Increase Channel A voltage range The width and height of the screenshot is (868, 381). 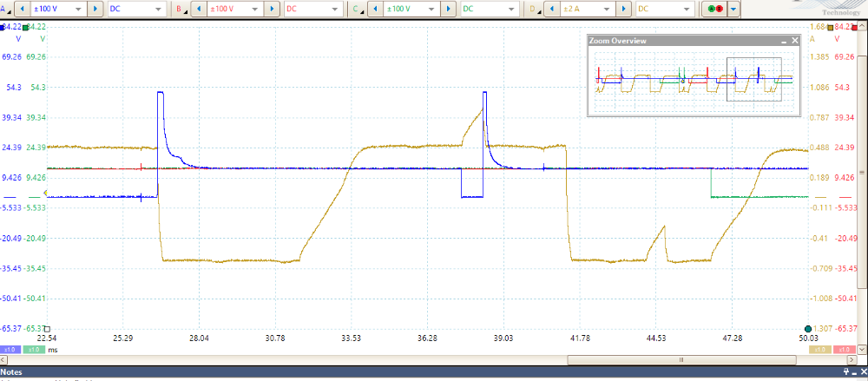coord(94,9)
